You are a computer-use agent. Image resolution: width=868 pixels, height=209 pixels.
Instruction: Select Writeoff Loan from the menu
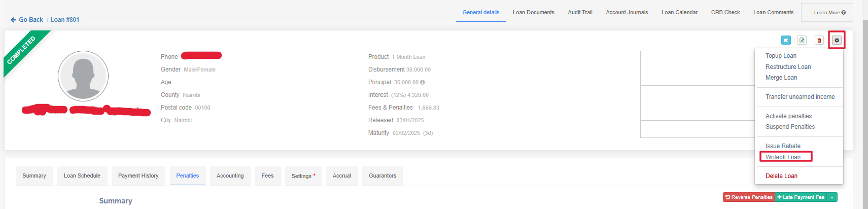point(783,157)
